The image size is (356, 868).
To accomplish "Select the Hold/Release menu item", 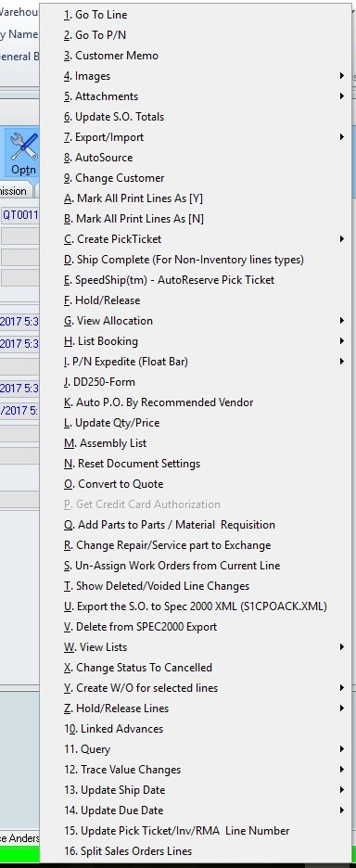I will pos(195,300).
